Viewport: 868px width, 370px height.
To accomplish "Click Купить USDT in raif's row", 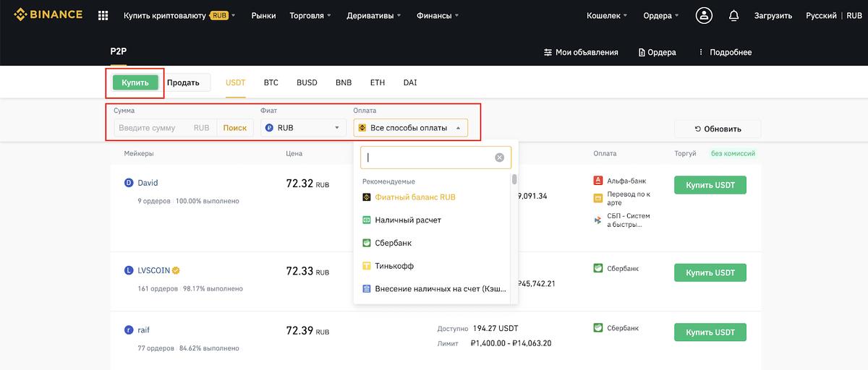I will point(710,332).
